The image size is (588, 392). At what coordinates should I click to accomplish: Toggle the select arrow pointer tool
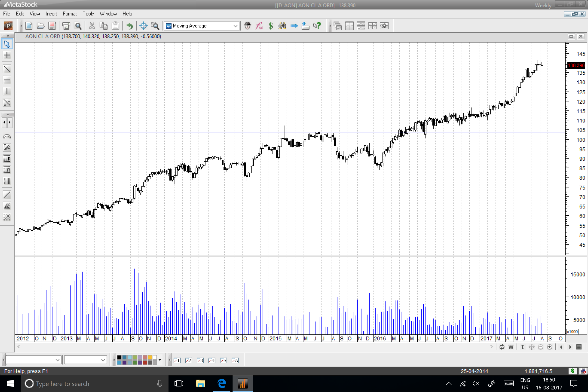tap(7, 44)
